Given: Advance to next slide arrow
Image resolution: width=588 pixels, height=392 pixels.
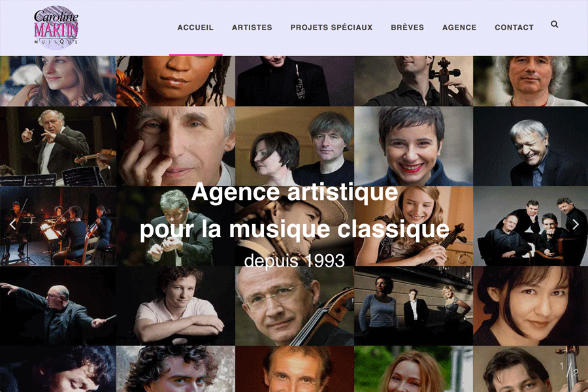Looking at the screenshot, I should coord(576,225).
